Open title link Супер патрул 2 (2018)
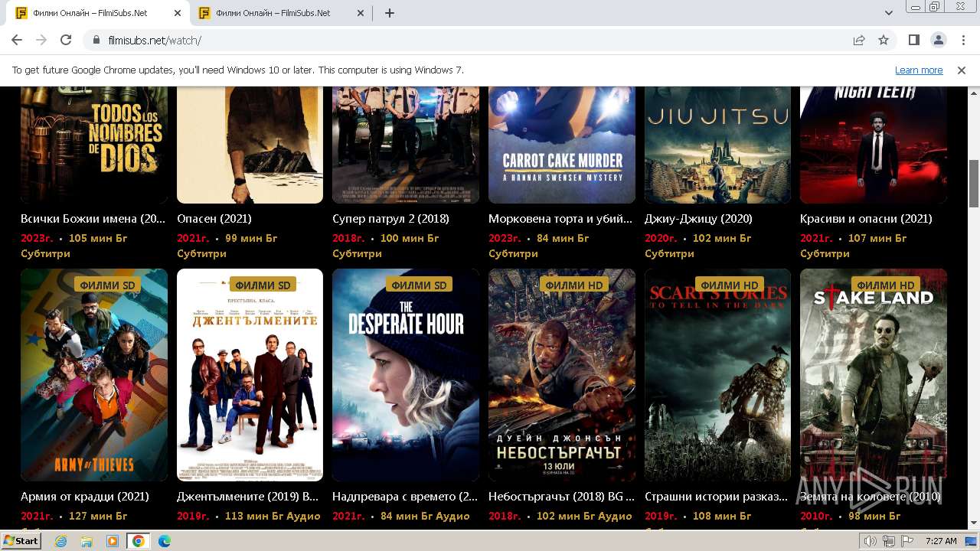 pos(390,219)
